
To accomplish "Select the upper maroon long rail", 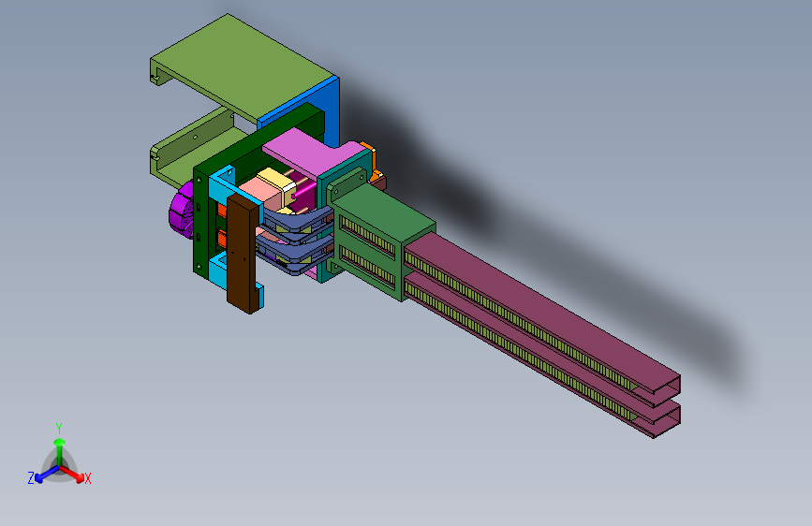I will click(x=544, y=315).
